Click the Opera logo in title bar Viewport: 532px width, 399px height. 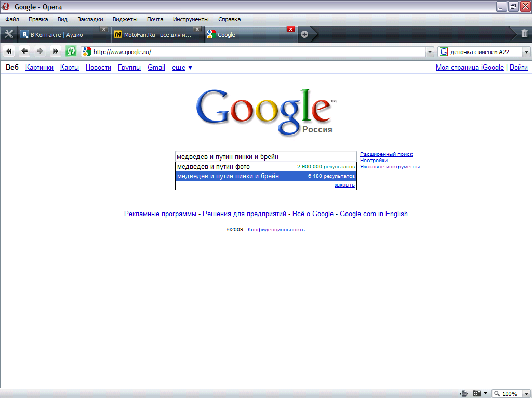point(5,6)
